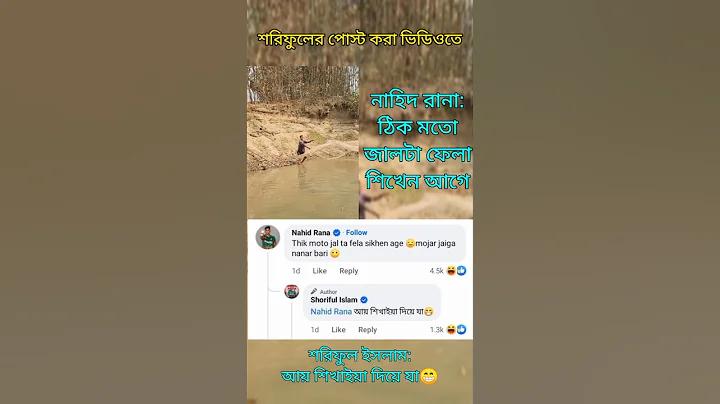Like Shoriful Islam's reply

tap(338, 330)
